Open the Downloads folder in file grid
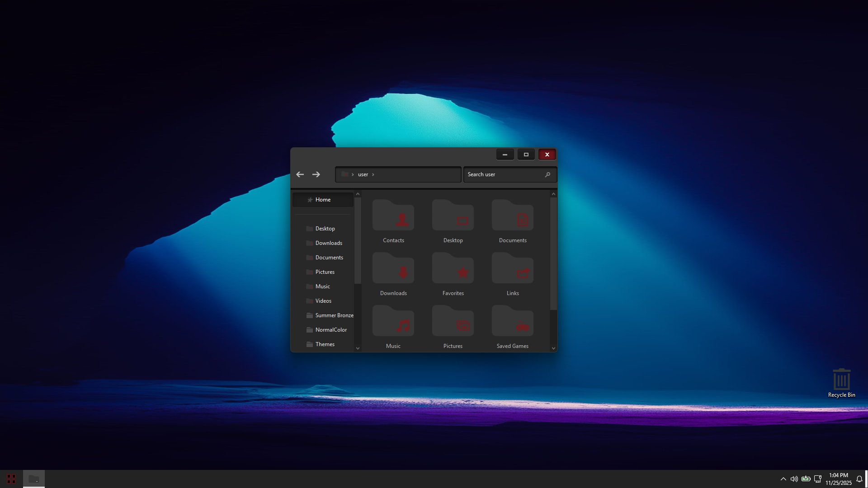This screenshot has height=488, width=868. click(x=393, y=269)
